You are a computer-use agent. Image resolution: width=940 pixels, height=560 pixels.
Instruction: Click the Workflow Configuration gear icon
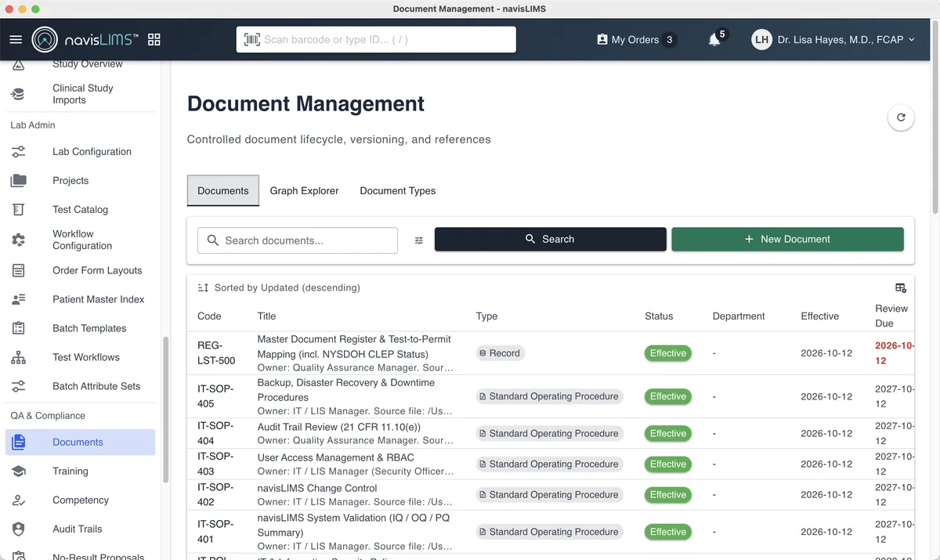tap(18, 240)
